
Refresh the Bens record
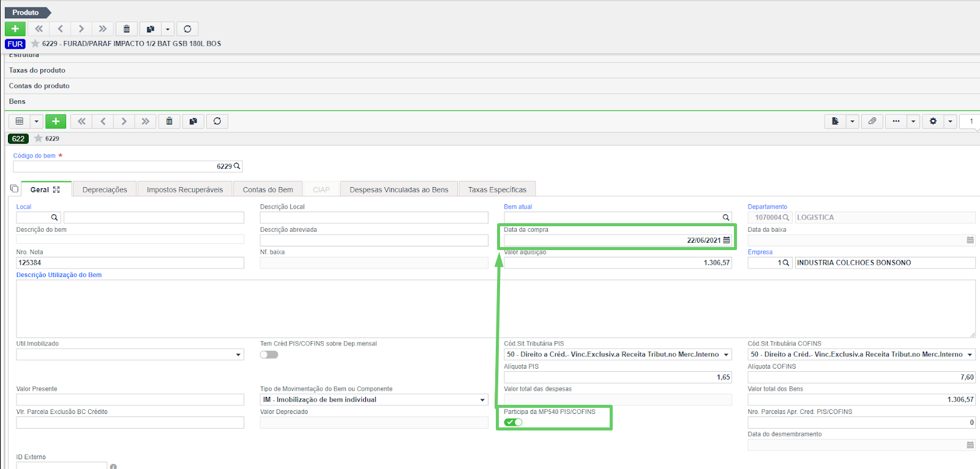coord(217,121)
